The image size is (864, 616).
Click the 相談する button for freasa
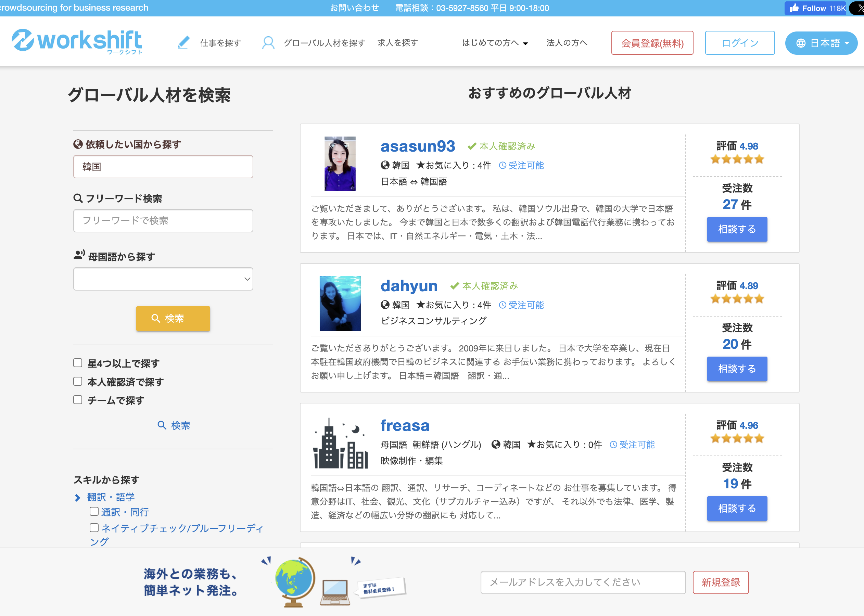point(737,508)
